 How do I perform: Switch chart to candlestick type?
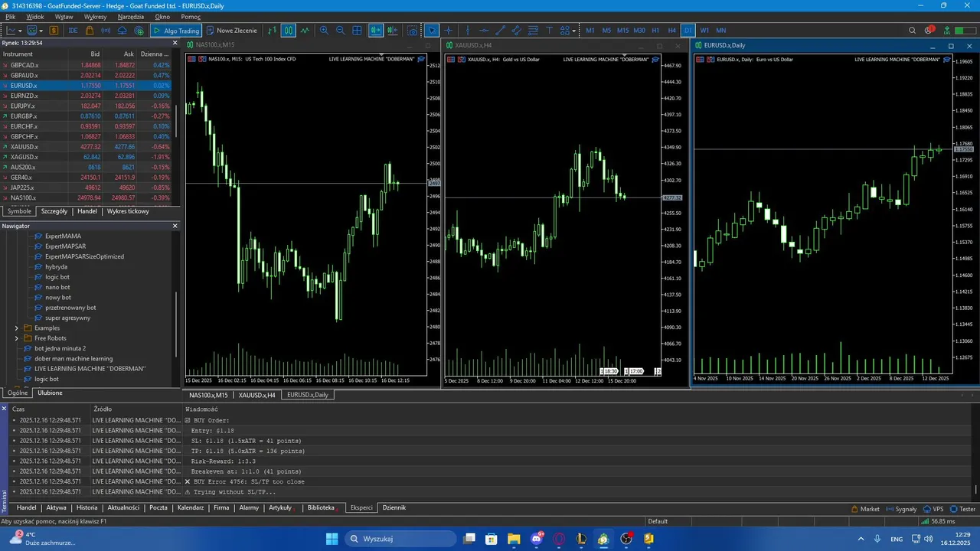(289, 31)
